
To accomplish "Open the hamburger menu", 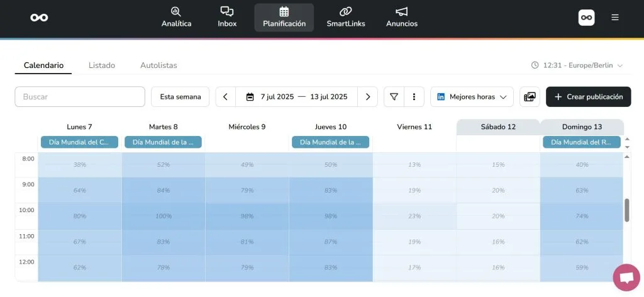I will point(615,18).
